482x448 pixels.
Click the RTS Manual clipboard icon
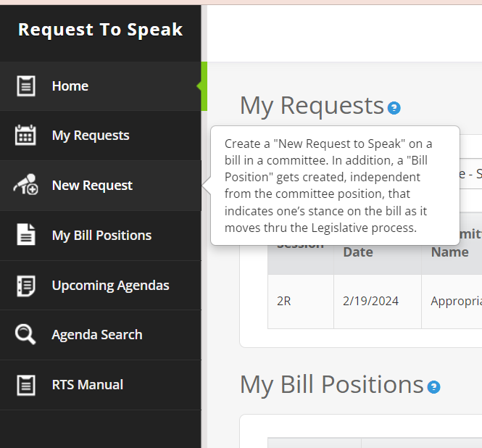point(26,385)
